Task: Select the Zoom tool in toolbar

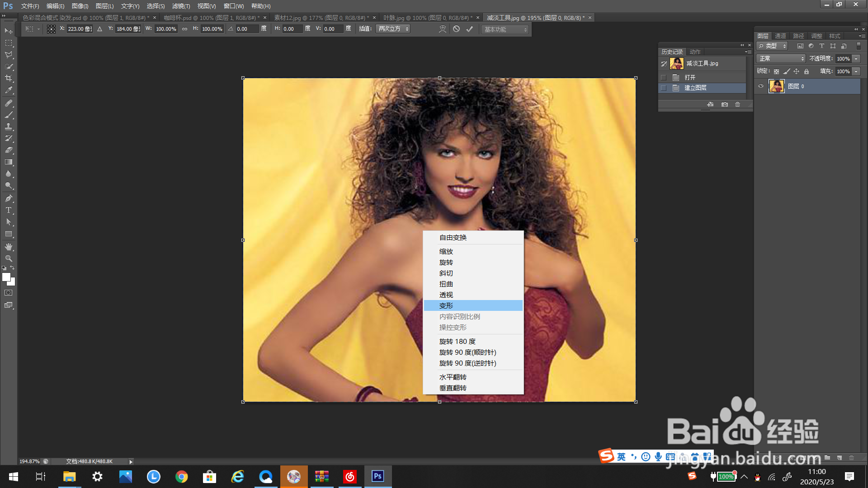Action: tap(9, 258)
